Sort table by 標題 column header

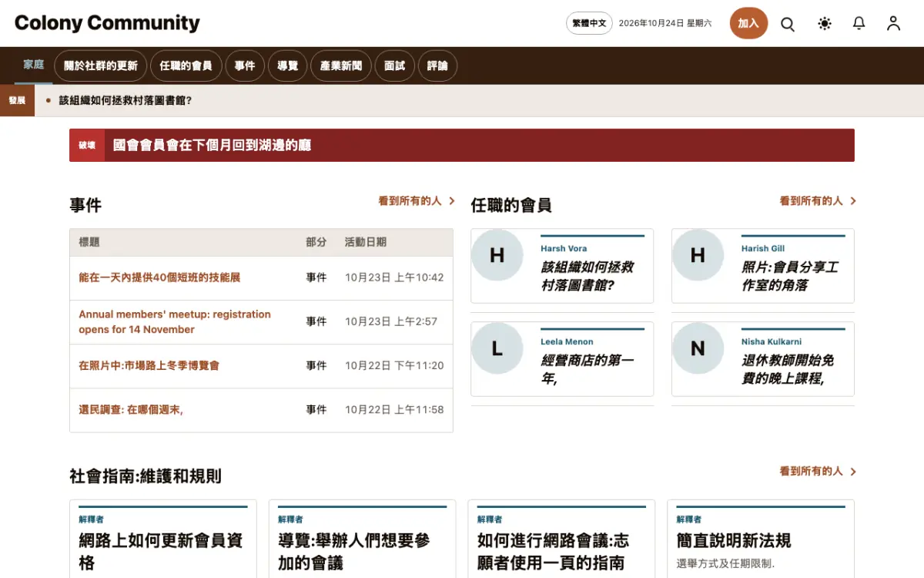pyautogui.click(x=89, y=242)
